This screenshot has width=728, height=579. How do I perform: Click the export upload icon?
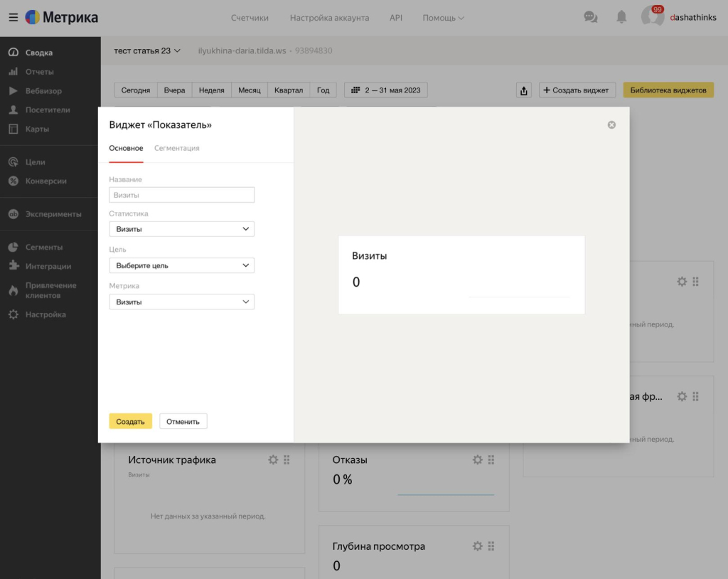click(524, 90)
